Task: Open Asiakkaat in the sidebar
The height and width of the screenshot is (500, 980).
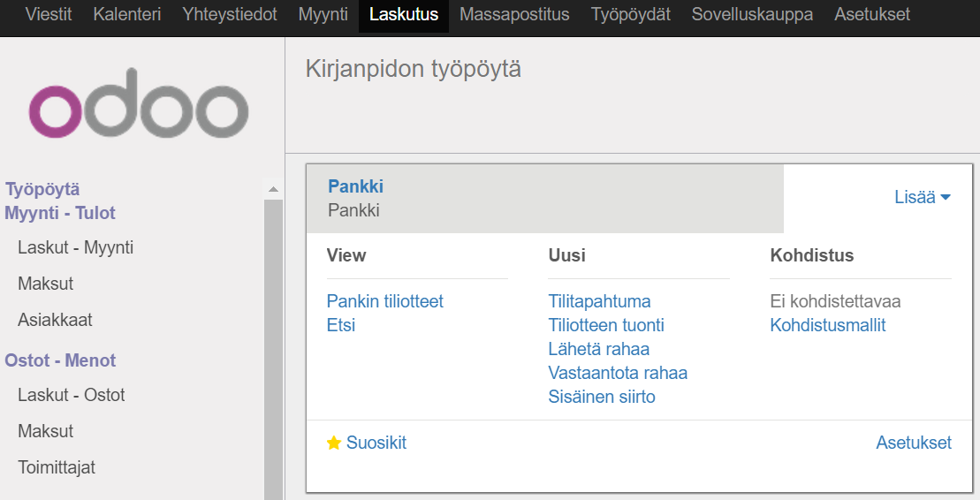Action: click(55, 320)
